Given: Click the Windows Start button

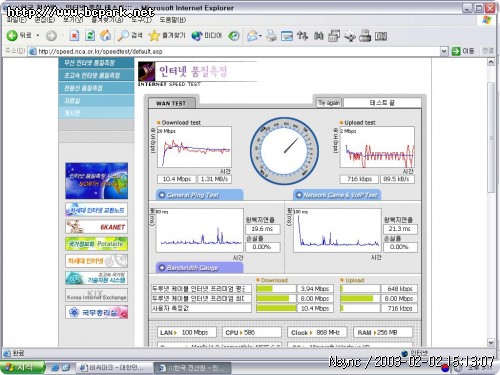Looking at the screenshot, I should click(23, 368).
